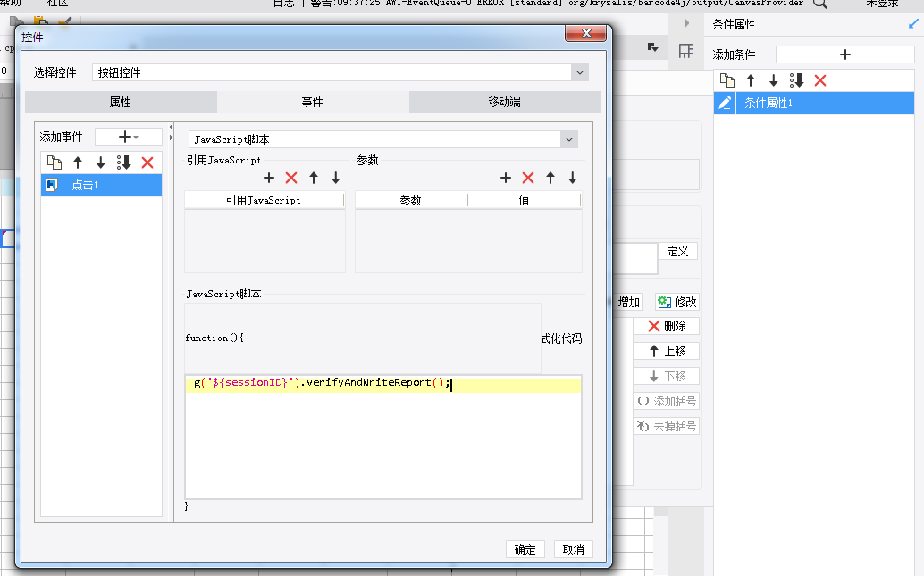Viewport: 924px width, 576px height.
Task: Click 引用JavaScript column header
Action: coord(264,200)
